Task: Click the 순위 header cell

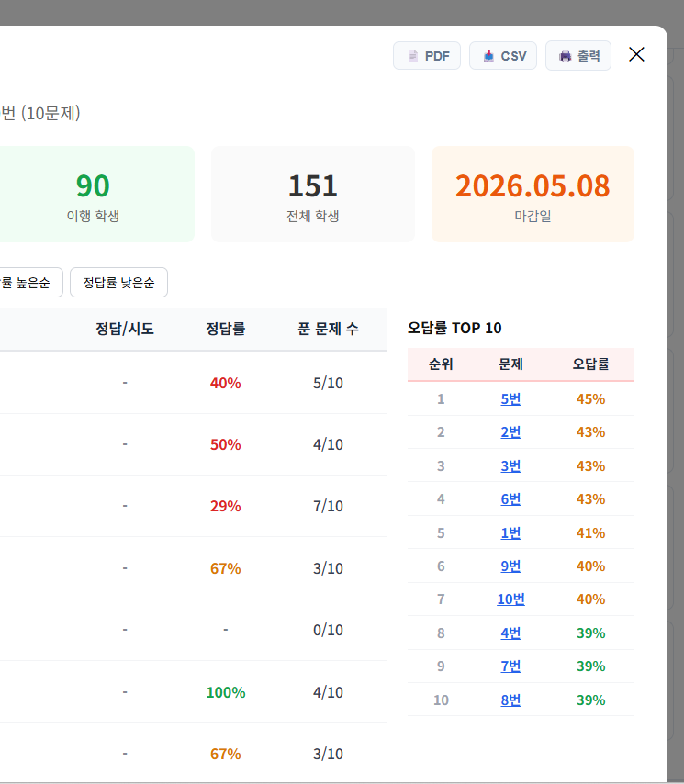Action: (441, 364)
